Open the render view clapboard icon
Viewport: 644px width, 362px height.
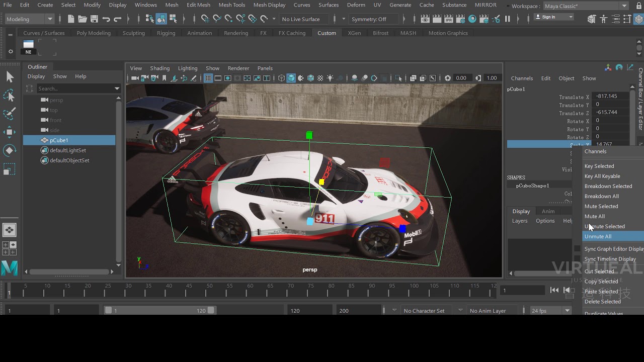click(425, 19)
